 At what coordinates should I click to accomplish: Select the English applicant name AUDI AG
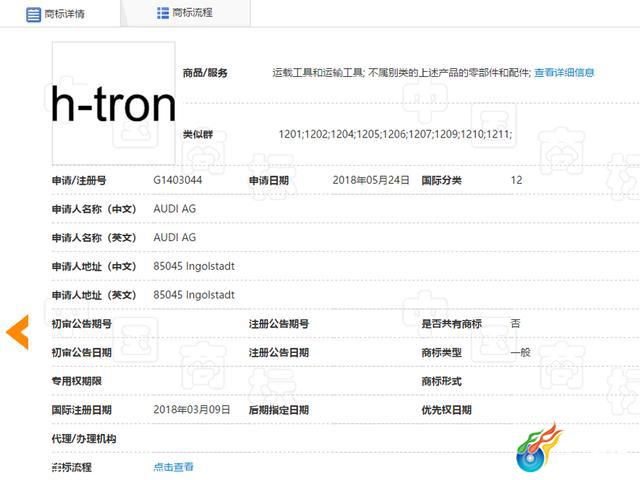[x=175, y=237]
